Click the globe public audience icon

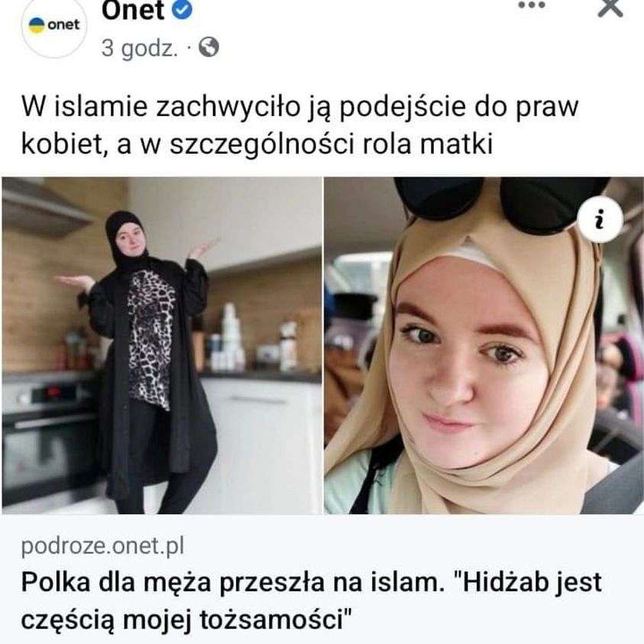pos(209,47)
